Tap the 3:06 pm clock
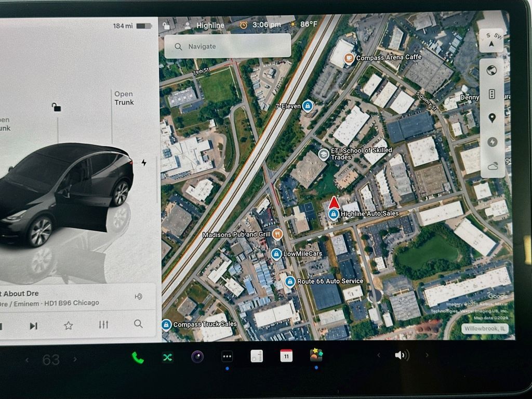The image size is (532, 399). pyautogui.click(x=267, y=25)
